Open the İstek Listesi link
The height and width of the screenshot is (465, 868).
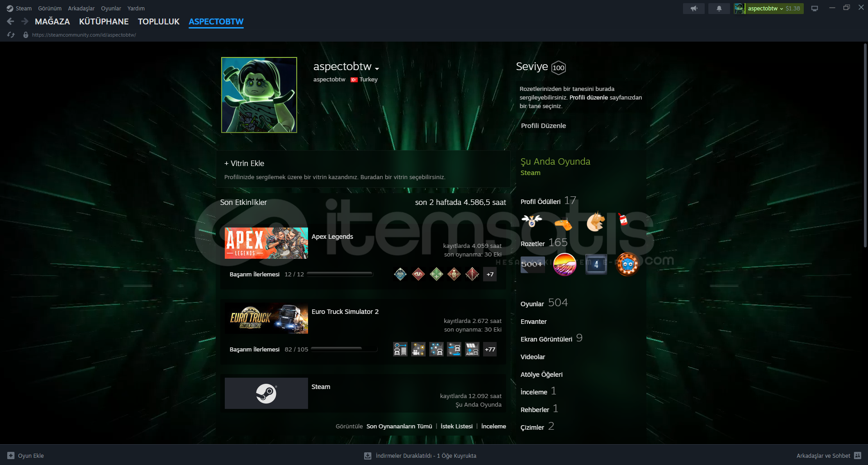pos(457,426)
